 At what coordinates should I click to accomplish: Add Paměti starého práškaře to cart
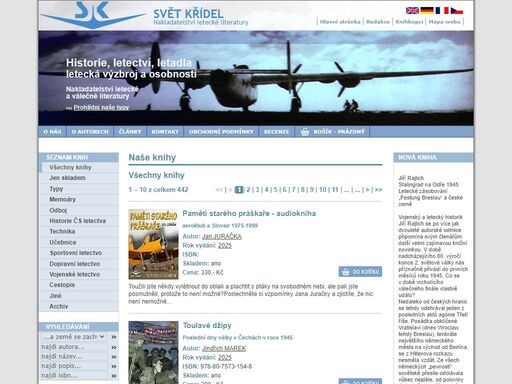pyautogui.click(x=360, y=272)
